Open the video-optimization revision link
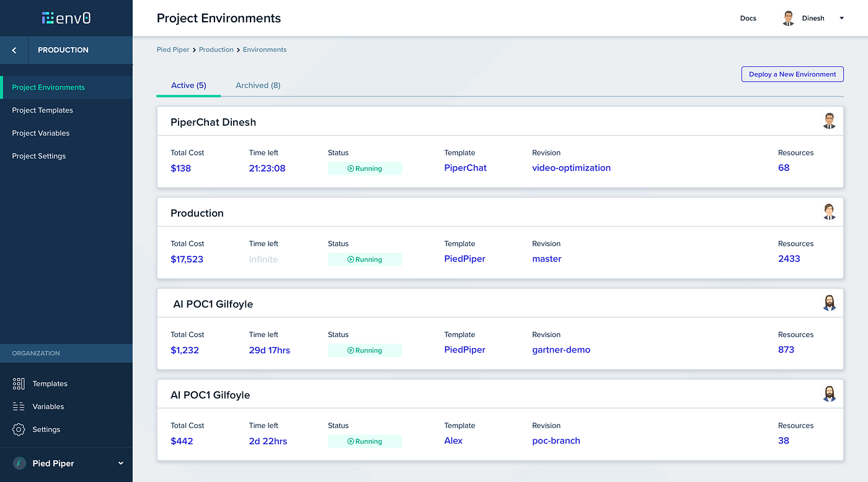This screenshot has height=482, width=868. (x=571, y=168)
